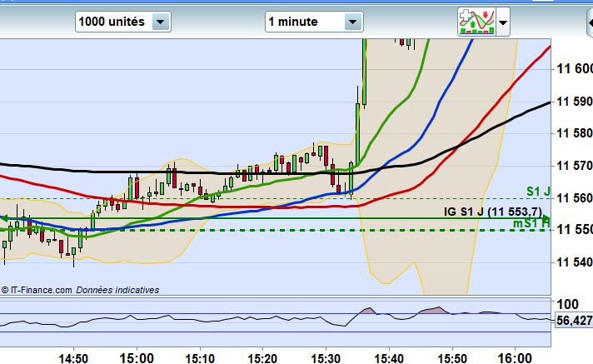593x364 pixels.
Task: Click the 15:50 time axis label
Action: tap(452, 358)
